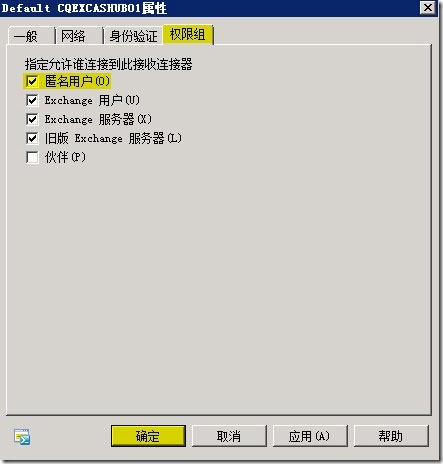
Task: Toggle the Exchange 用户(U) checkbox
Action: pyautogui.click(x=32, y=100)
